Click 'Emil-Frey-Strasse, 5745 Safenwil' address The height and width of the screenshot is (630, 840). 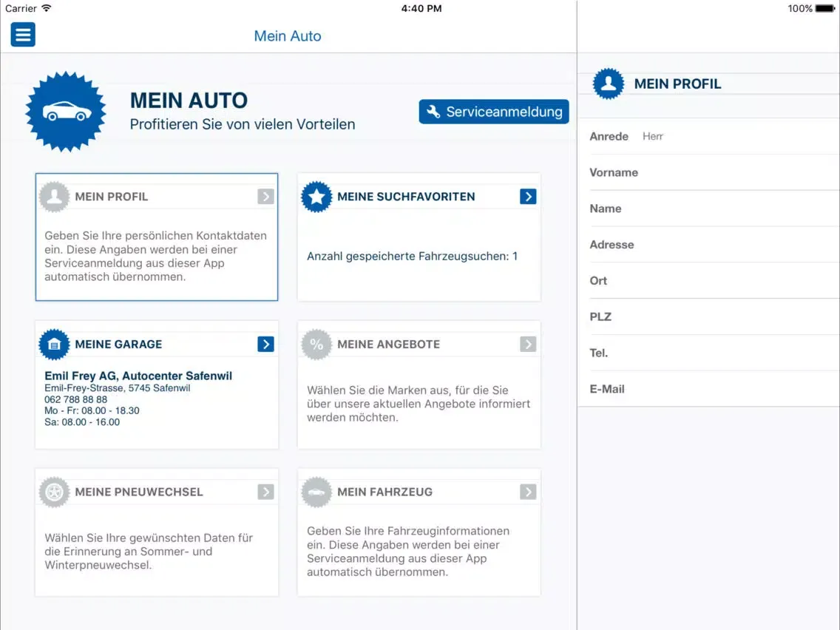pos(118,388)
